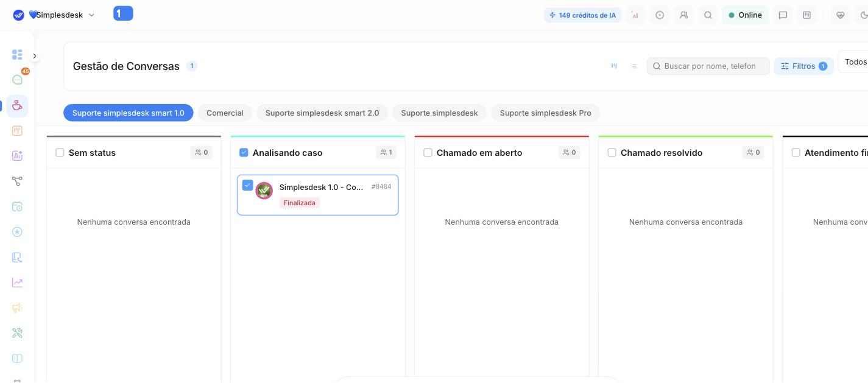The width and height of the screenshot is (868, 383).
Task: Open the green tools sidebar icon
Action: click(17, 333)
